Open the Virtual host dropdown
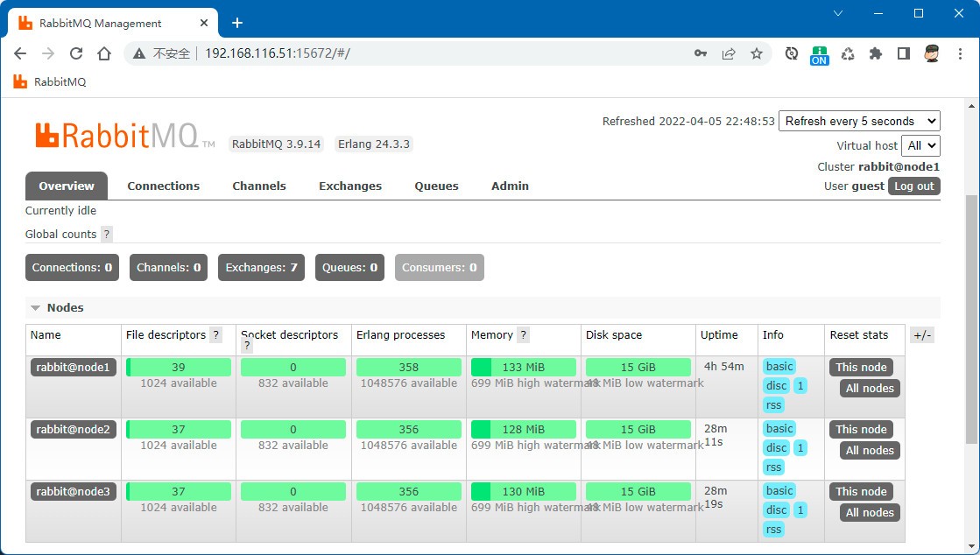 pos(920,145)
